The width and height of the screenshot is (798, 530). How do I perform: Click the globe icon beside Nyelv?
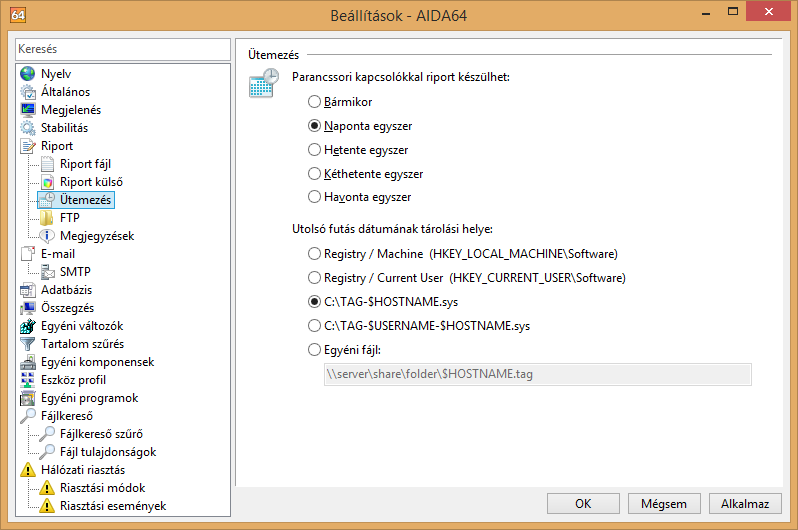pos(27,74)
